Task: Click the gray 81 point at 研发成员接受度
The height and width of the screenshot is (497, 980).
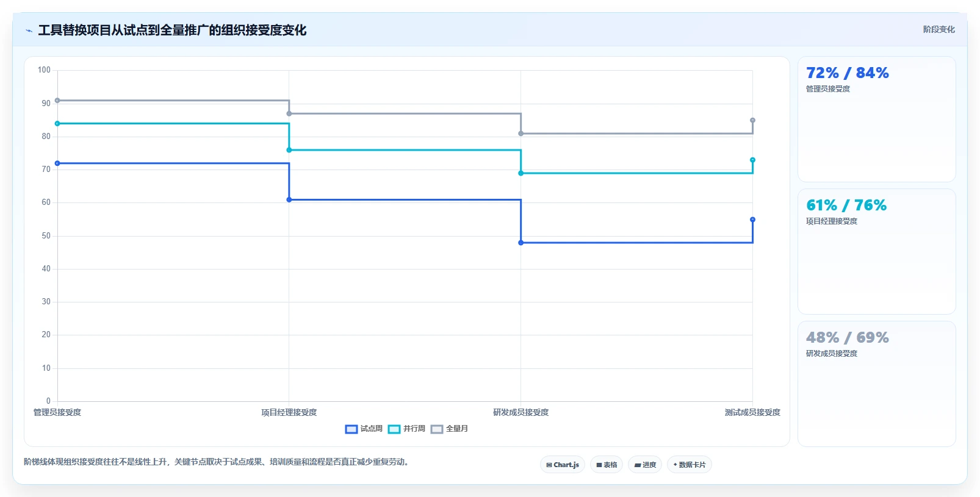Action: pos(521,134)
